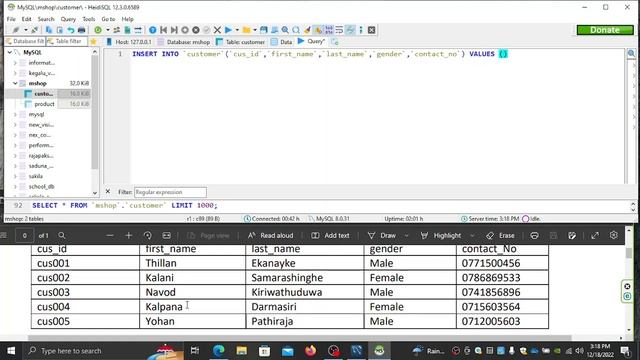
Task: Click the green Refresh icon
Action: 98,30
